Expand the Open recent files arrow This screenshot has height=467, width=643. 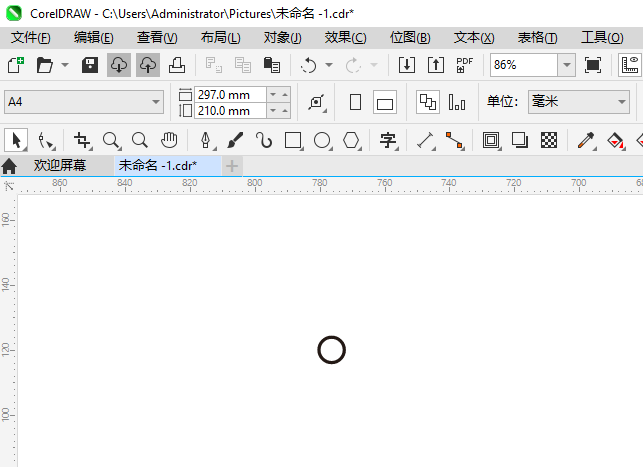65,65
